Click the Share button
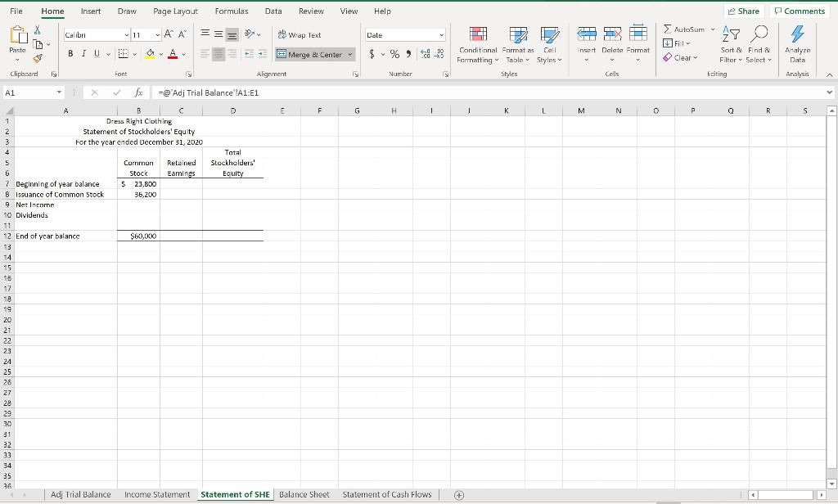Viewport: 838px width, 504px height. coord(743,11)
